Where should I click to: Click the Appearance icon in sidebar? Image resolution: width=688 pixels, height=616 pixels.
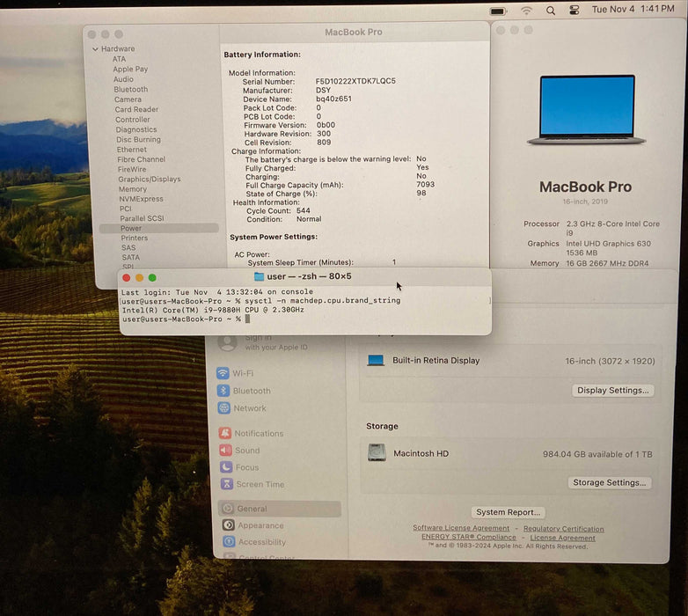228,525
